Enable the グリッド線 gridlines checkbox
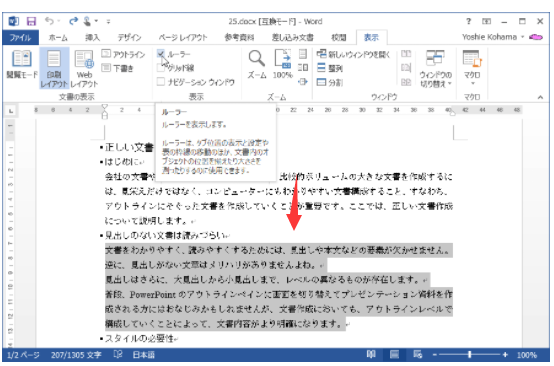554x366 pixels. [x=161, y=68]
